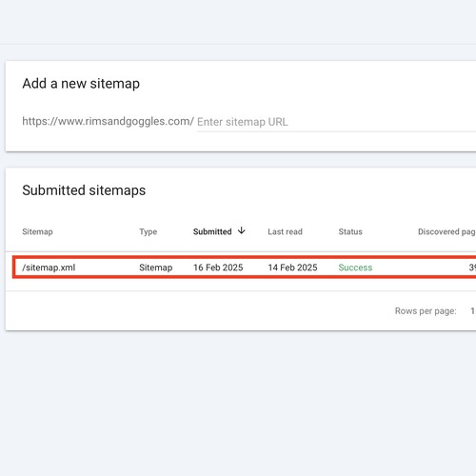476x476 pixels.
Task: Click the green Success status text
Action: point(355,268)
